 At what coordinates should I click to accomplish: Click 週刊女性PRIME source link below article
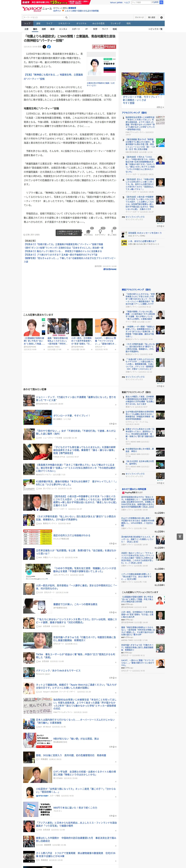pyautogui.click(x=110, y=269)
